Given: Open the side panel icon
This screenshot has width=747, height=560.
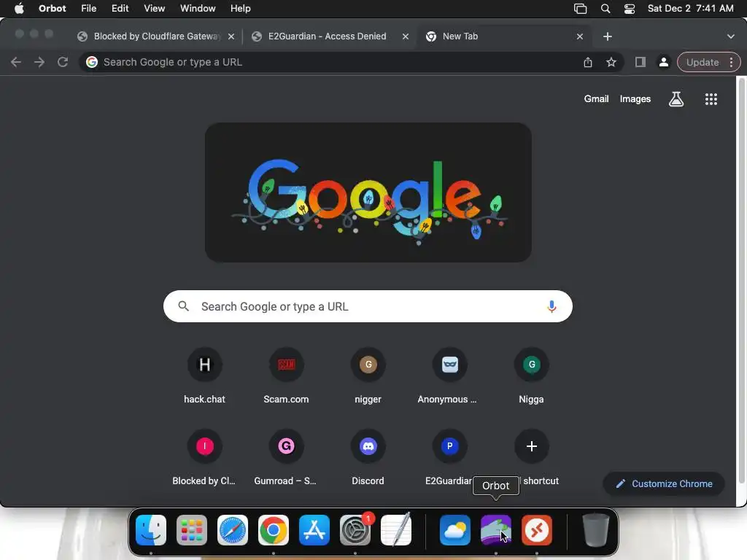Looking at the screenshot, I should [x=640, y=62].
